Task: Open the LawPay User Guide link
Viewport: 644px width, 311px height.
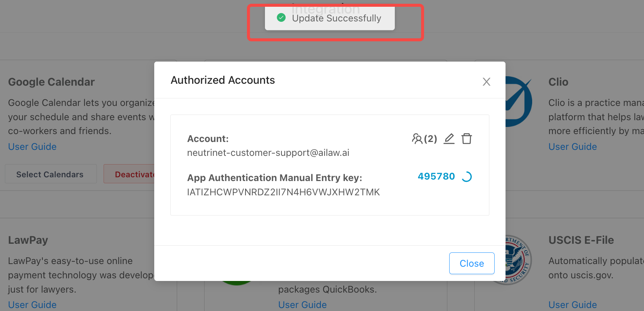Action: [32, 305]
